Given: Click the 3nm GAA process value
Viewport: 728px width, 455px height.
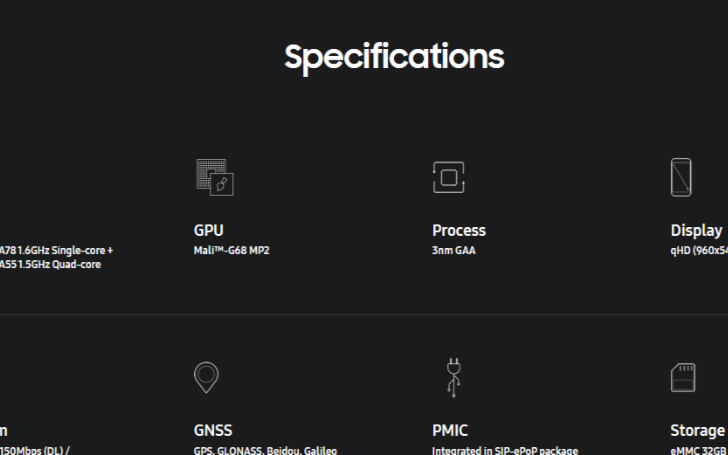Looking at the screenshot, I should pos(454,250).
